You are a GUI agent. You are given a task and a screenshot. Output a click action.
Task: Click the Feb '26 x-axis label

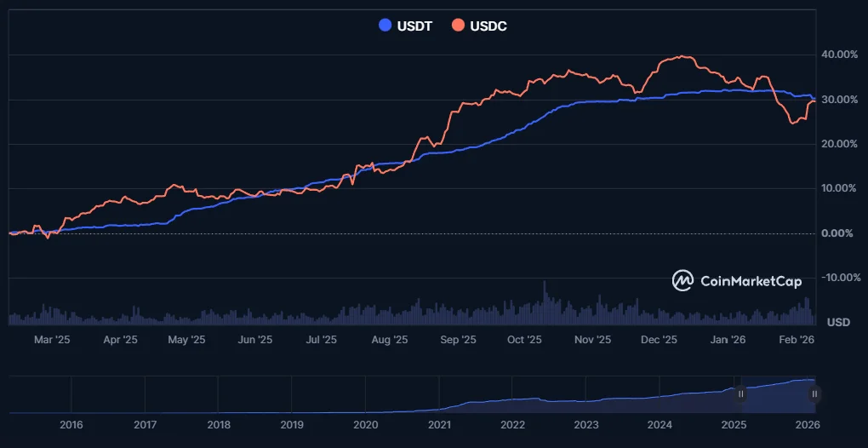[x=797, y=339]
